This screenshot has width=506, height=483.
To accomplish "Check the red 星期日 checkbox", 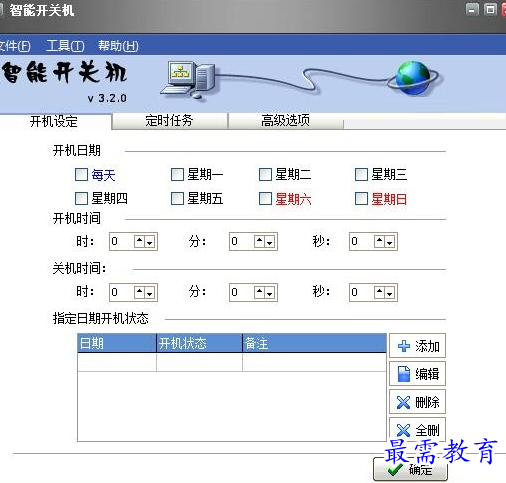I will (361, 198).
